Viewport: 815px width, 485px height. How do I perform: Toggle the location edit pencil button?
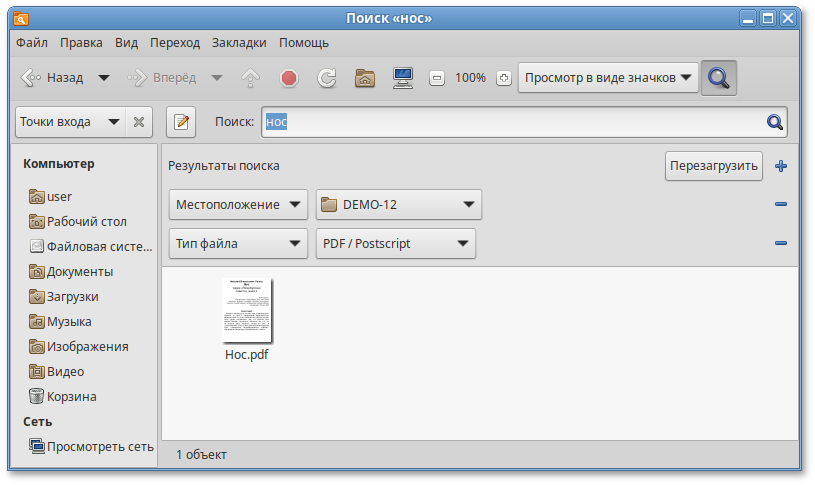click(181, 122)
